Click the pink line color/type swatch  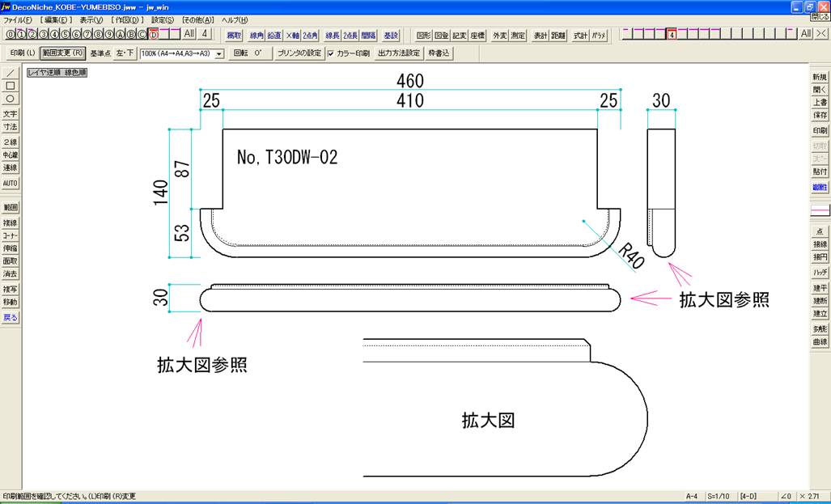pos(820,211)
